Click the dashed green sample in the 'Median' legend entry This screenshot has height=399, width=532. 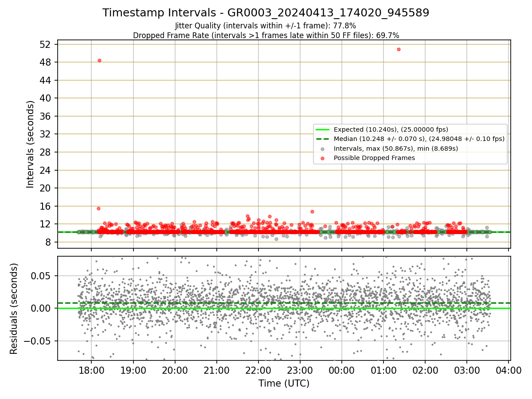pyautogui.click(x=323, y=139)
